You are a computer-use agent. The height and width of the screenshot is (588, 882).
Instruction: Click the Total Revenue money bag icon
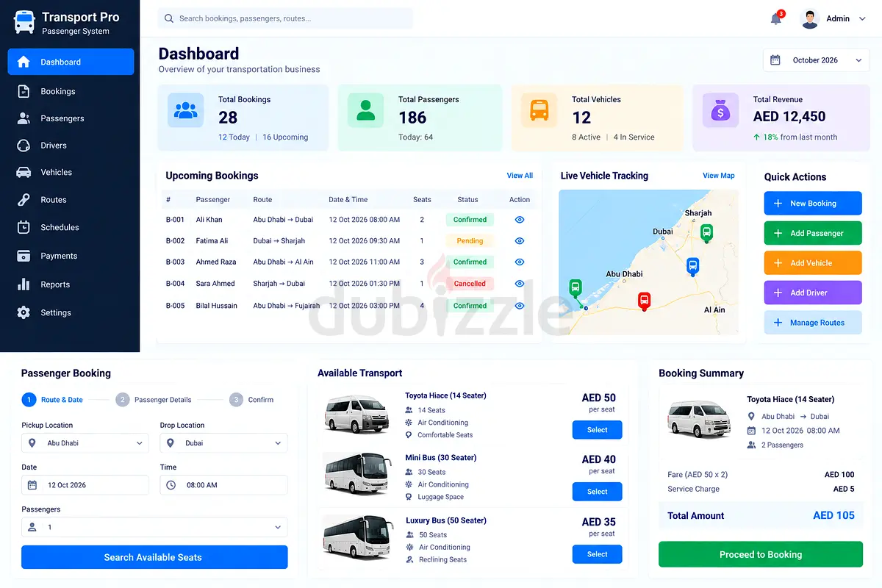[x=720, y=110]
